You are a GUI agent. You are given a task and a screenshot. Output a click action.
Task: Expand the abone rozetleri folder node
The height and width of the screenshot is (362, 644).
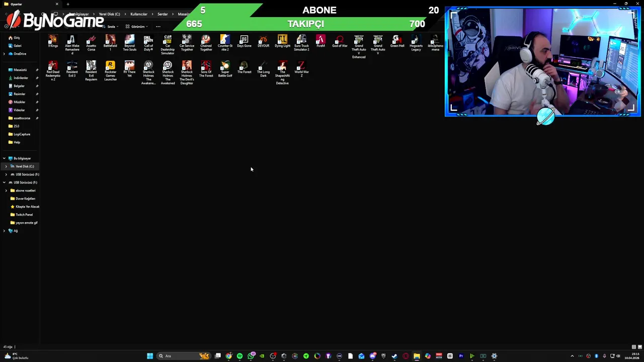click(6, 191)
